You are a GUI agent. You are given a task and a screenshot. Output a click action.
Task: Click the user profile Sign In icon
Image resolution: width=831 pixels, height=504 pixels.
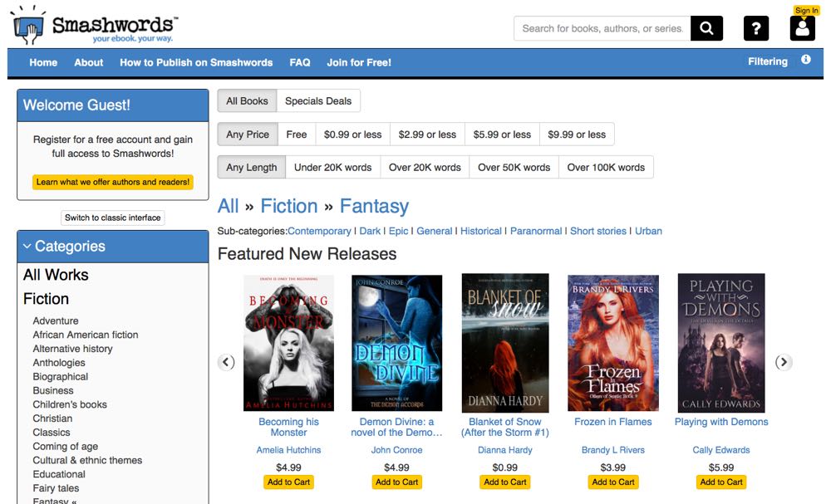pos(803,28)
